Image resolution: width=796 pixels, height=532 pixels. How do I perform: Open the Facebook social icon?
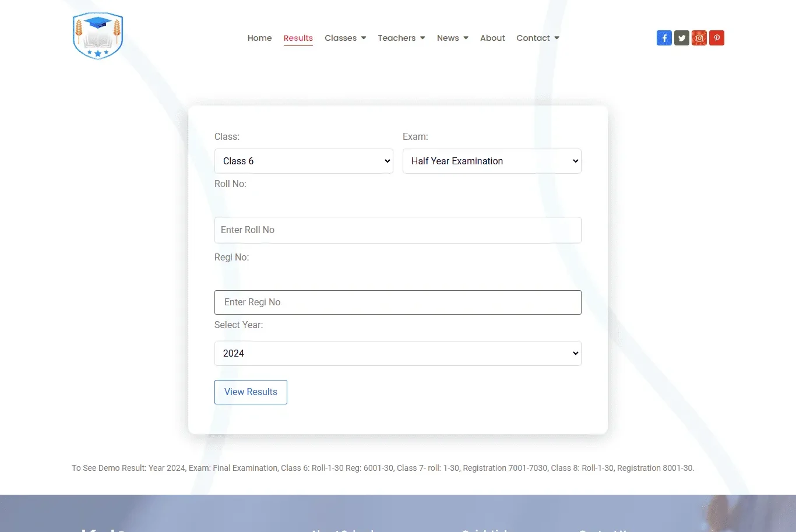[x=664, y=38]
